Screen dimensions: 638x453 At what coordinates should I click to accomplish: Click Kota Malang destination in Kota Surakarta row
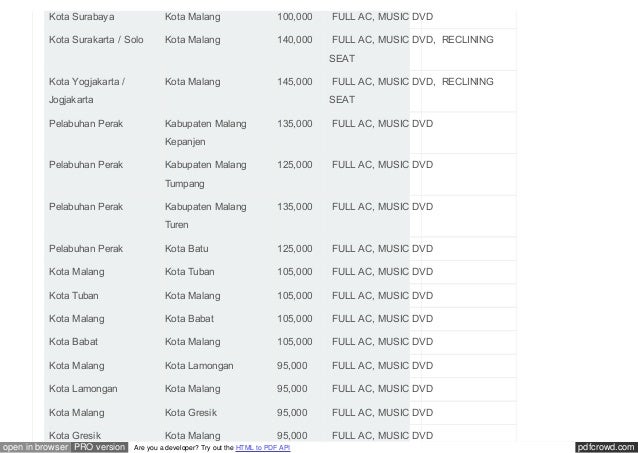[x=192, y=40]
